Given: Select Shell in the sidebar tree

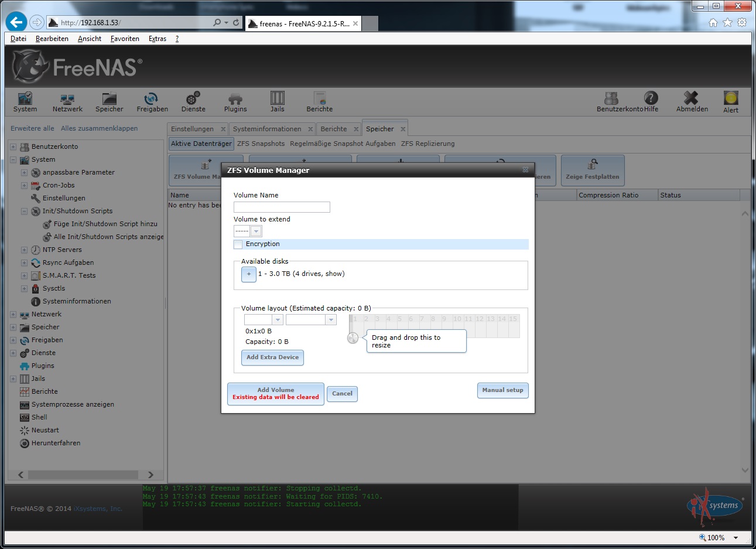Looking at the screenshot, I should pyautogui.click(x=39, y=417).
